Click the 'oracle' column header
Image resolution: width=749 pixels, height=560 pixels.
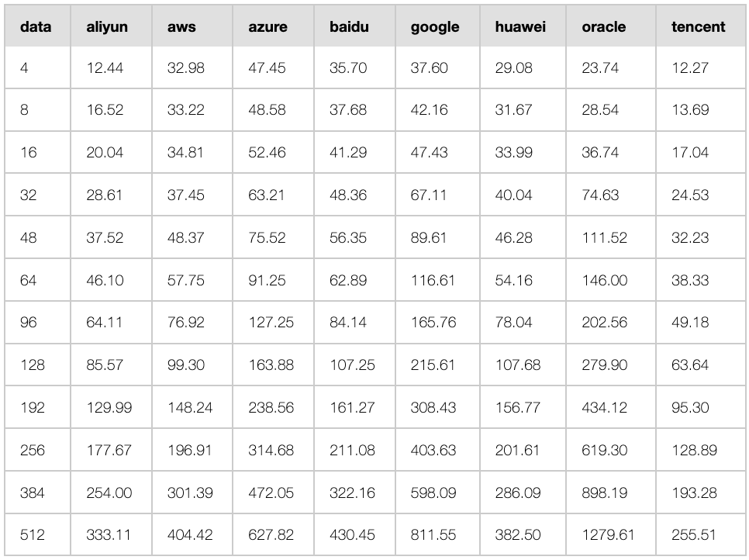tap(611, 26)
